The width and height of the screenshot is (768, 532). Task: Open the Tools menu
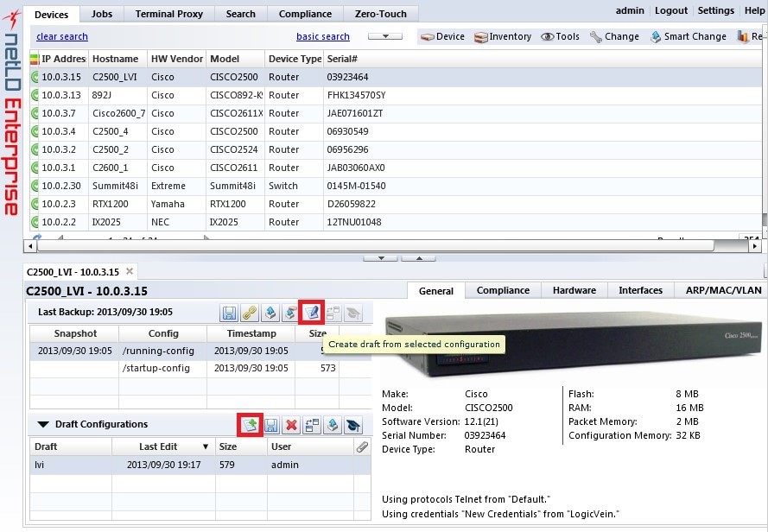pyautogui.click(x=561, y=37)
